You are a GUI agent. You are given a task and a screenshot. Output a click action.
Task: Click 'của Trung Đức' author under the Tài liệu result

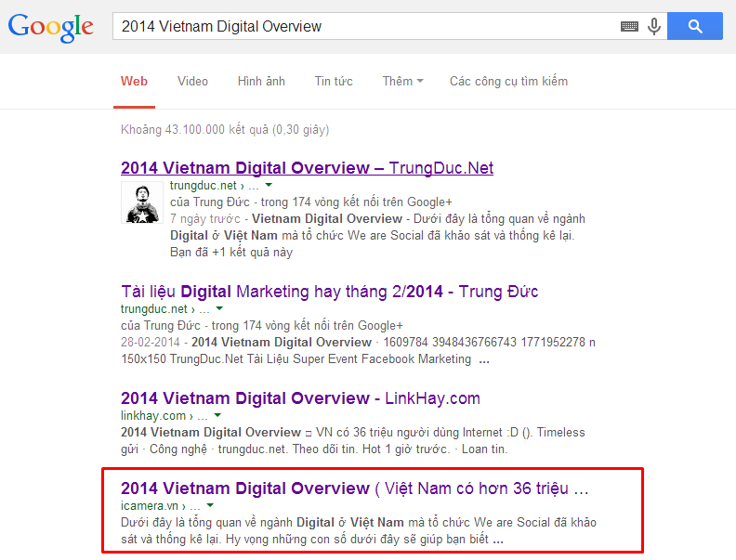[x=161, y=325]
